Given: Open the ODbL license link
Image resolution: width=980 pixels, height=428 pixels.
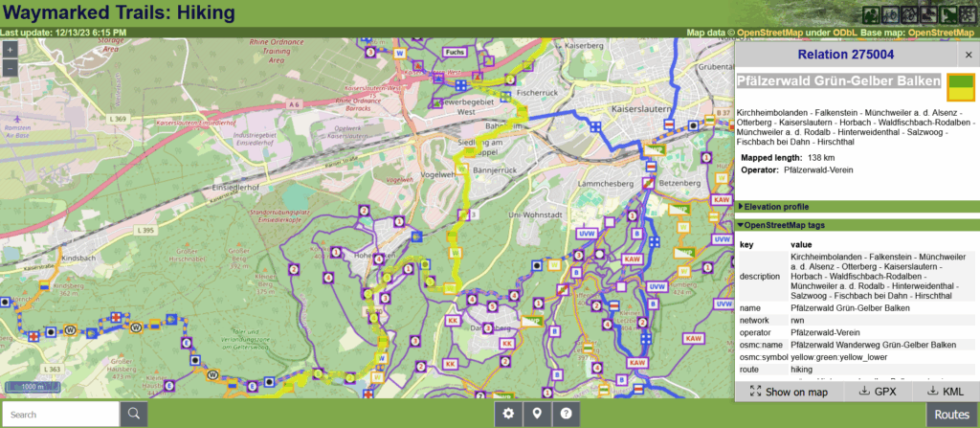Looking at the screenshot, I should click(x=844, y=33).
